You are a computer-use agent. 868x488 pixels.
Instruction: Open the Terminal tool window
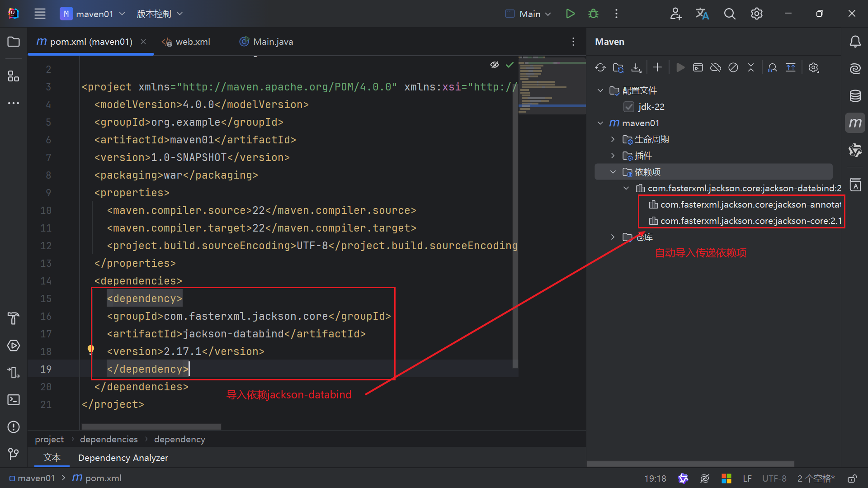14,400
